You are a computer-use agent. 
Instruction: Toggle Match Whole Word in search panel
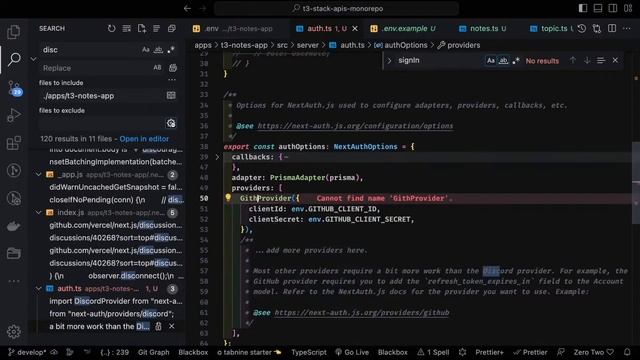pos(158,49)
